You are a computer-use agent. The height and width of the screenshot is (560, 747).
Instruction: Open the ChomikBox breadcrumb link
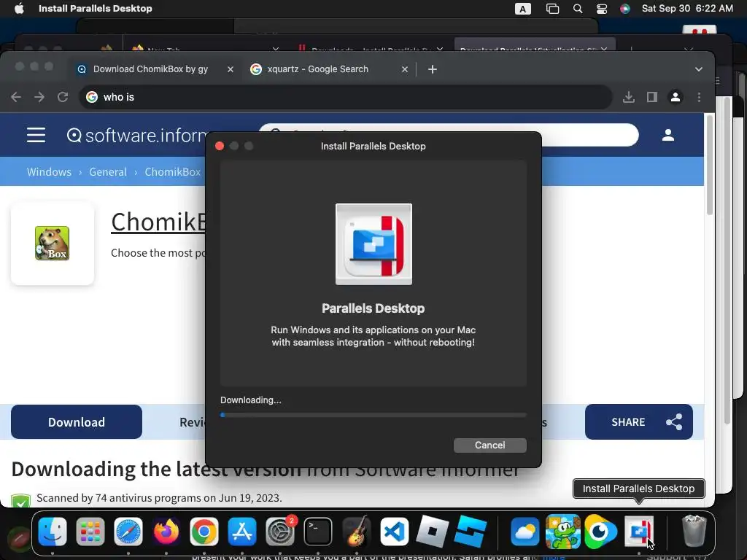tap(172, 172)
